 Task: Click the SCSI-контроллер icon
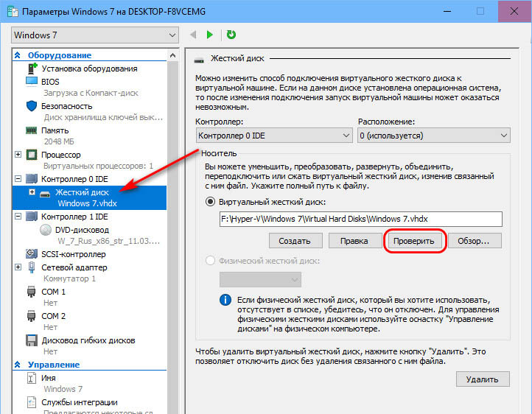coord(32,253)
